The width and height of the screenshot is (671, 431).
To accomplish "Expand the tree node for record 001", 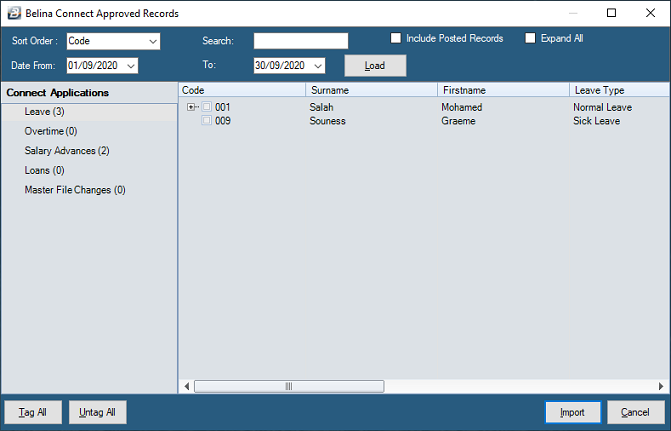I will 191,107.
